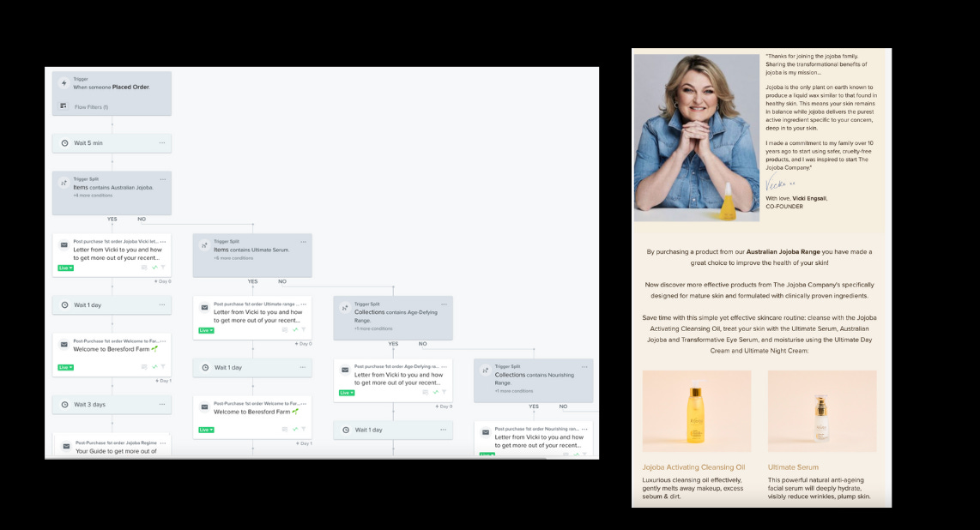Image resolution: width=980 pixels, height=530 pixels.
Task: Click NO label under Age-Defying Range split
Action: point(422,344)
